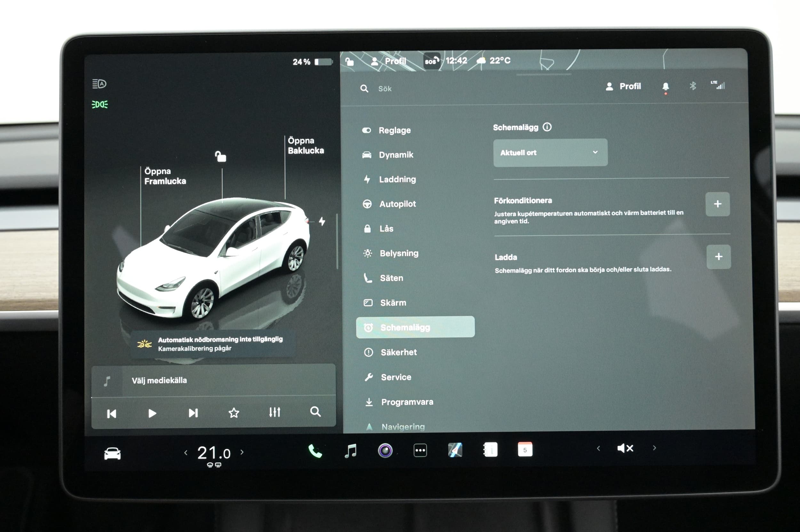Tap the SOS status icon
The image size is (800, 532).
tap(432, 61)
